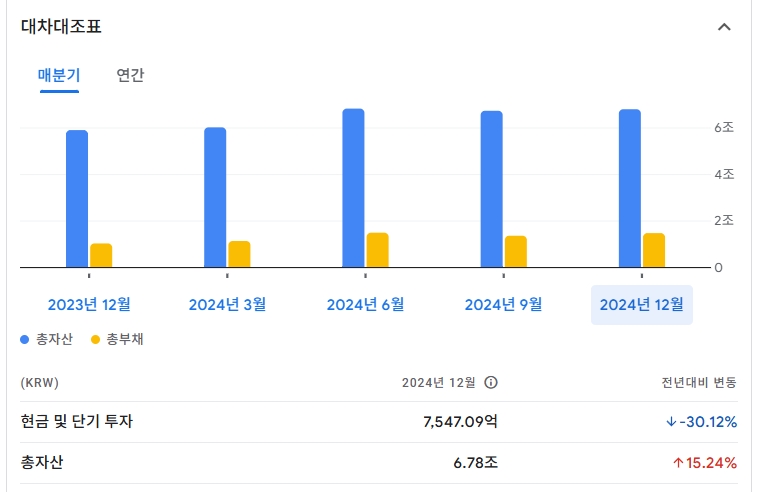Screen dimensions: 769x492
Task: Select the highlighted 2024년 12월 period
Action: pos(641,305)
